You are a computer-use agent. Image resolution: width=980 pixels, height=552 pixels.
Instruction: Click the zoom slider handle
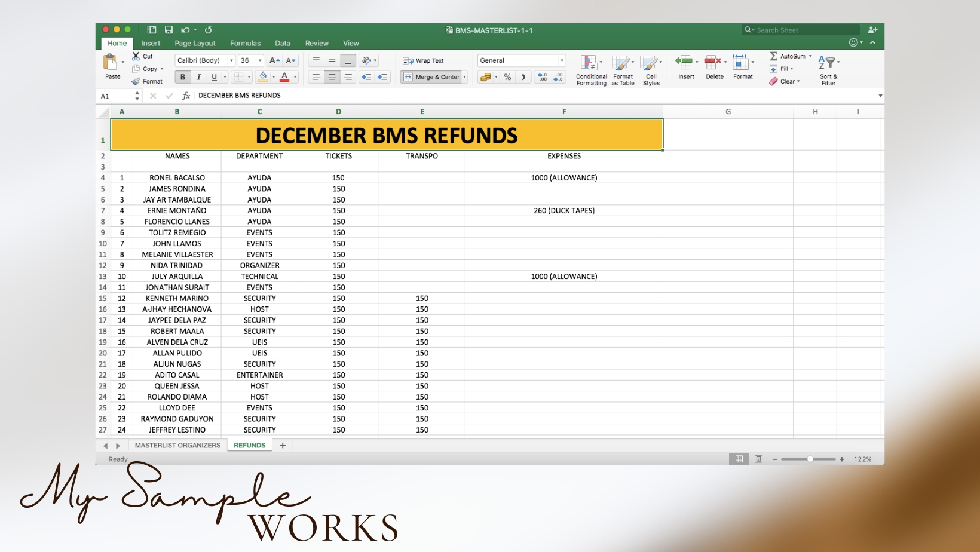coord(810,459)
